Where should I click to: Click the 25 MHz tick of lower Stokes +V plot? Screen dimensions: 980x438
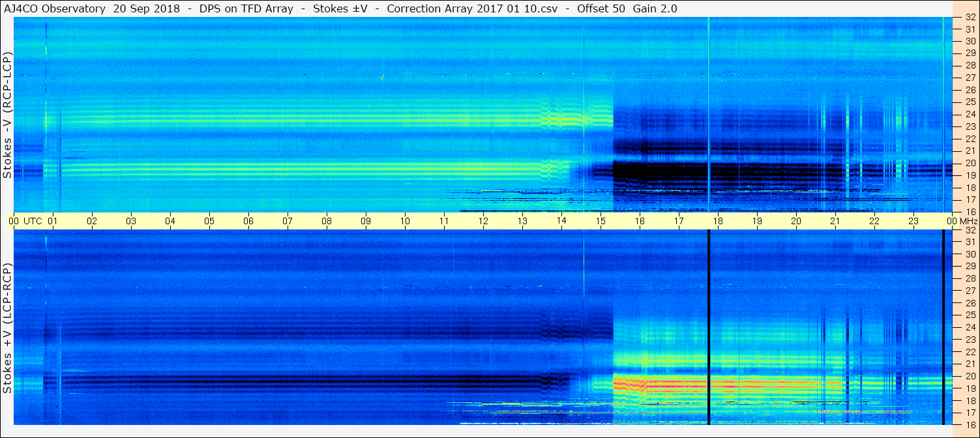(x=970, y=315)
